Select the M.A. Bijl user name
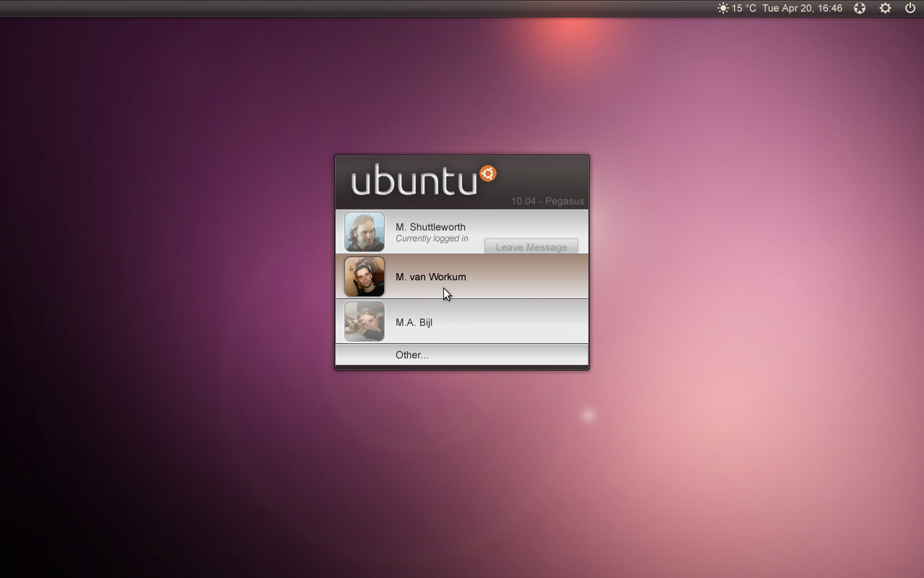The height and width of the screenshot is (578, 924). pyautogui.click(x=414, y=322)
